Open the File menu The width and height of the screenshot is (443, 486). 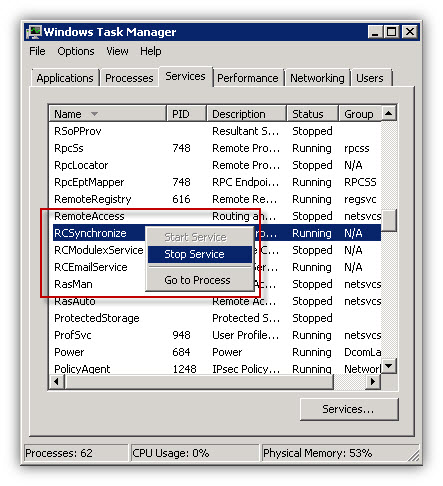tap(37, 51)
